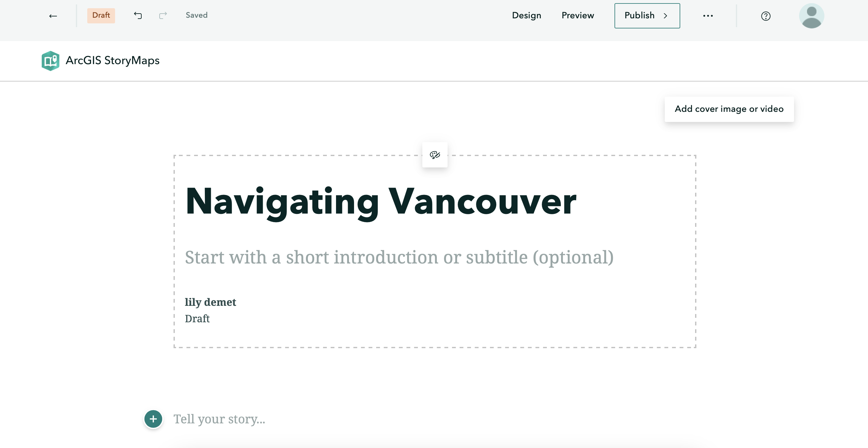This screenshot has height=448, width=868.
Task: Open the Design panel
Action: point(526,15)
